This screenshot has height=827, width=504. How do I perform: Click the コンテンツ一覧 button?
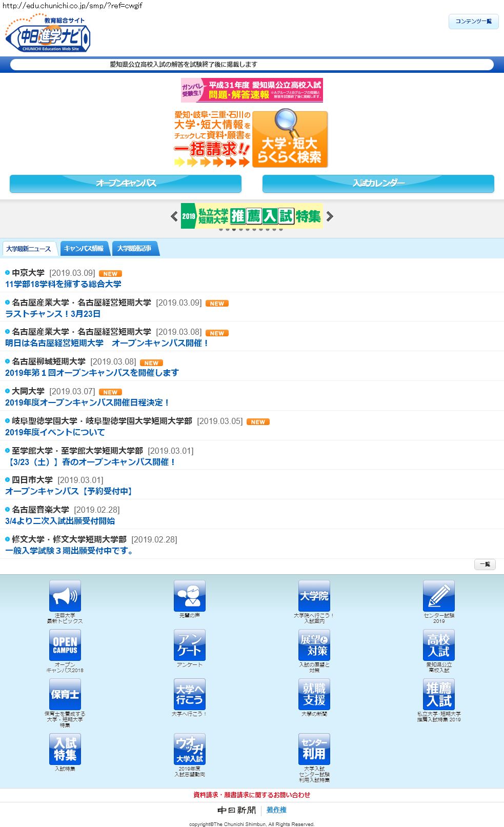tap(474, 22)
